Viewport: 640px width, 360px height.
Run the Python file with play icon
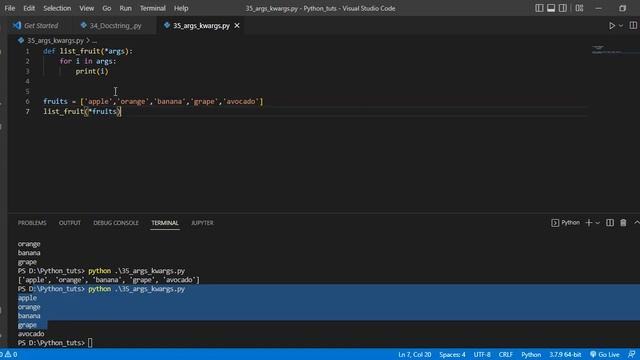611,25
